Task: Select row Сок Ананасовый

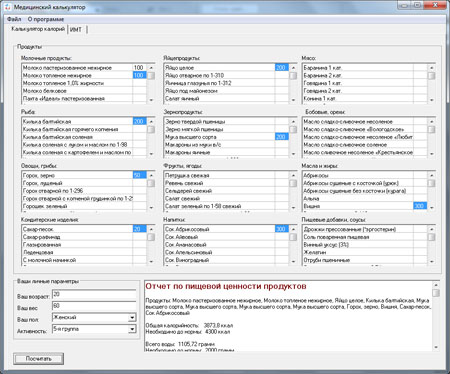Action: click(x=226, y=245)
